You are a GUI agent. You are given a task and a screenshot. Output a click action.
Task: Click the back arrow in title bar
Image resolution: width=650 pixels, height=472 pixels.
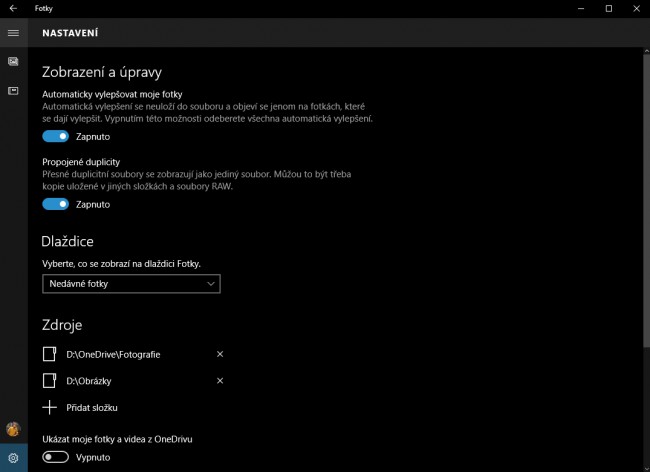pos(13,8)
